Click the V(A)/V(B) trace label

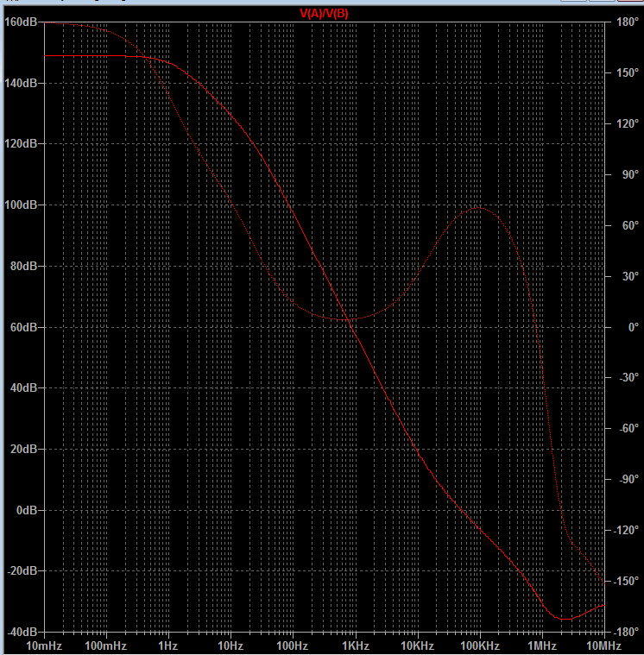324,14
